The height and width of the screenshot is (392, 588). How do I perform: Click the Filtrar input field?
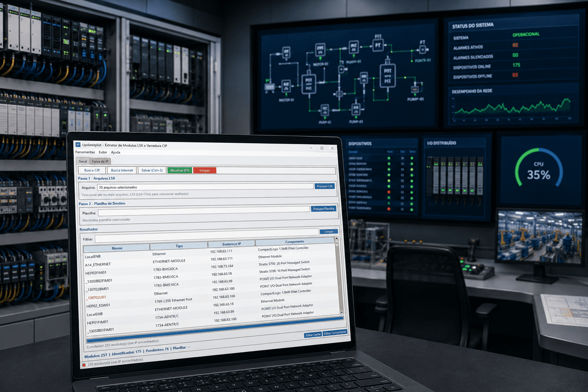pyautogui.click(x=207, y=235)
